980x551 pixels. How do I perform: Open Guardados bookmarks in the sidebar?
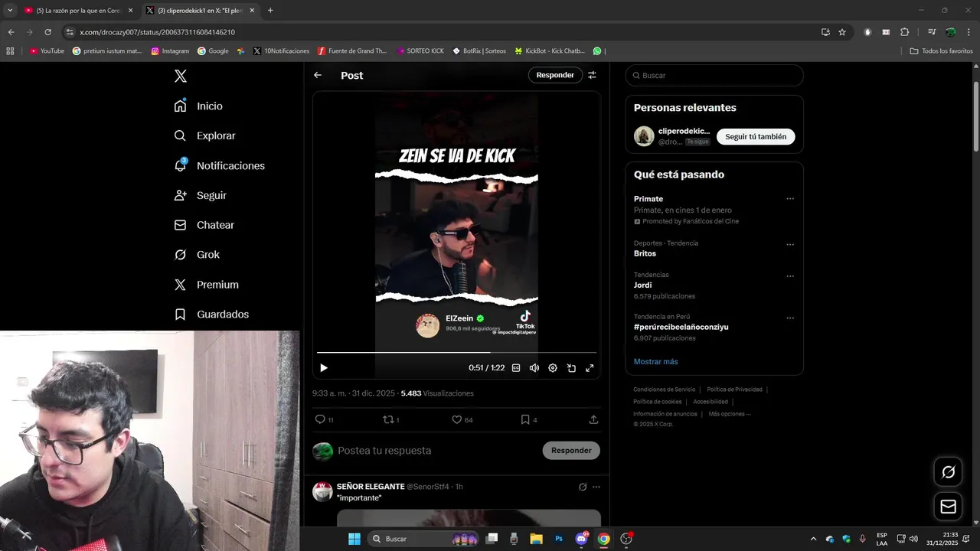click(x=211, y=315)
